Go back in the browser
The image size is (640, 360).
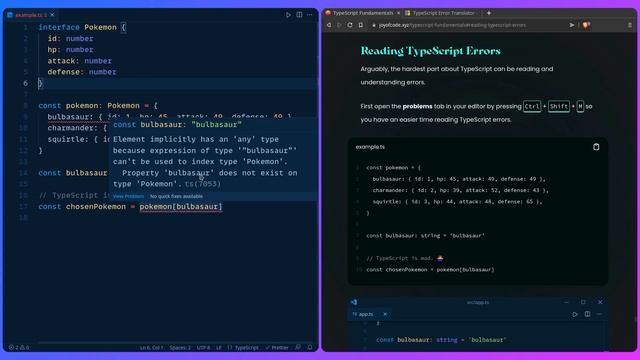(329, 25)
